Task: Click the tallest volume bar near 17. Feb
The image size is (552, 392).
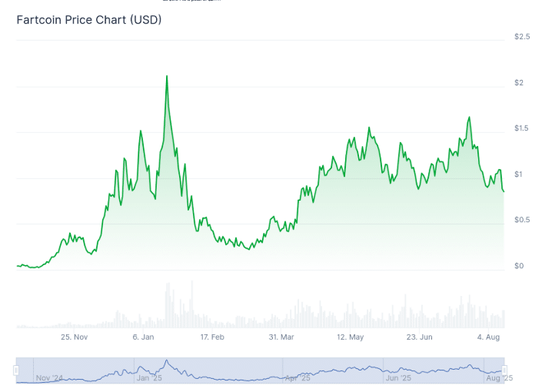Action: 192,304
